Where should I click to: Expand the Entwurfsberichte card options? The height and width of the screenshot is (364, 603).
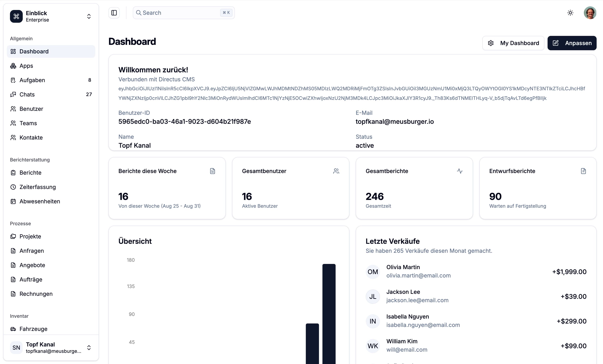(x=584, y=171)
